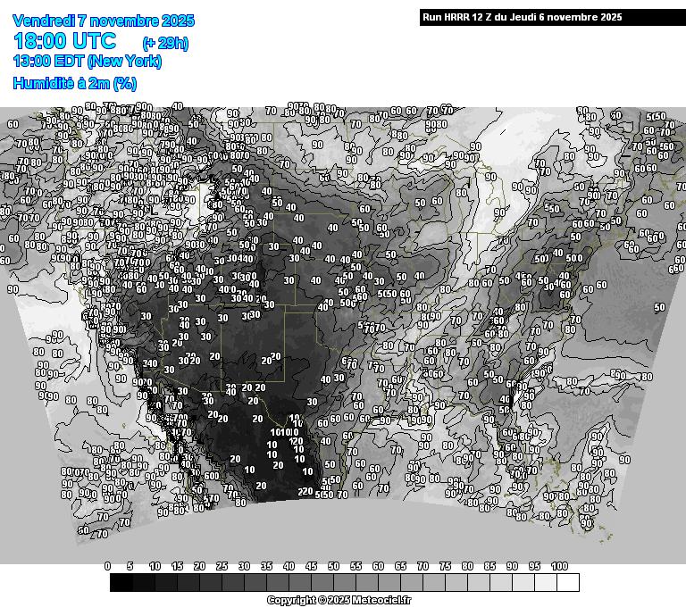
Task: Click the 0 label on the humidity scale
Action: tap(108, 566)
